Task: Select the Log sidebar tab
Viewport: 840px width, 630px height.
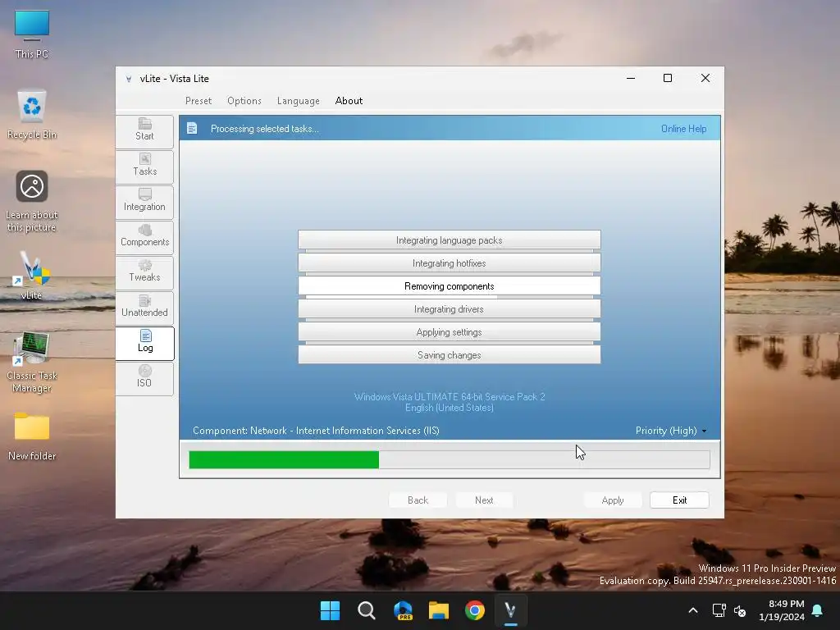Action: 144,343
